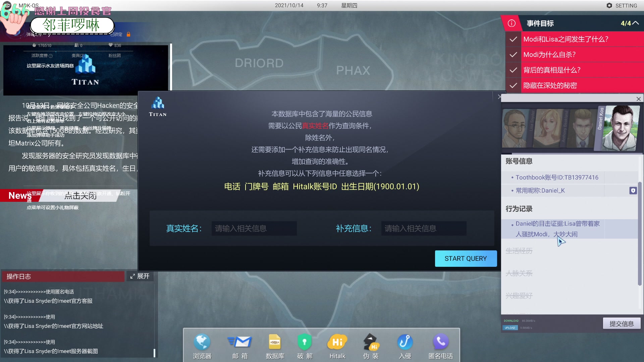Close the Titan database query dialog
Image resolution: width=644 pixels, height=362 pixels.
pyautogui.click(x=499, y=97)
